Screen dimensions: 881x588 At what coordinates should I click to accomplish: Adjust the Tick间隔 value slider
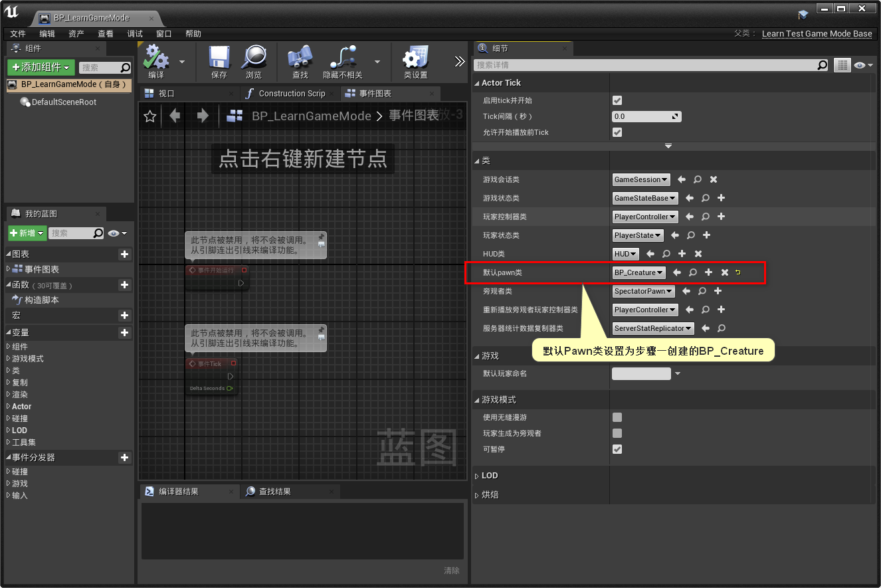(x=646, y=116)
